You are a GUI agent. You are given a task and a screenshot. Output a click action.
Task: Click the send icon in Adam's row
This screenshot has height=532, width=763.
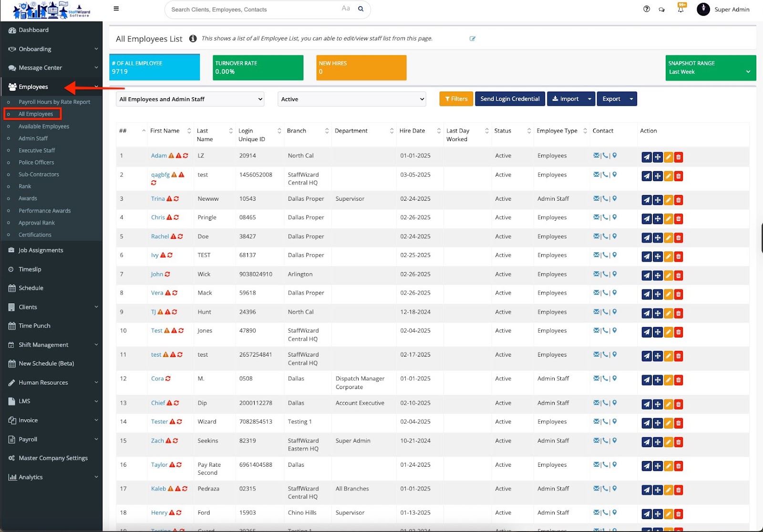647,157
